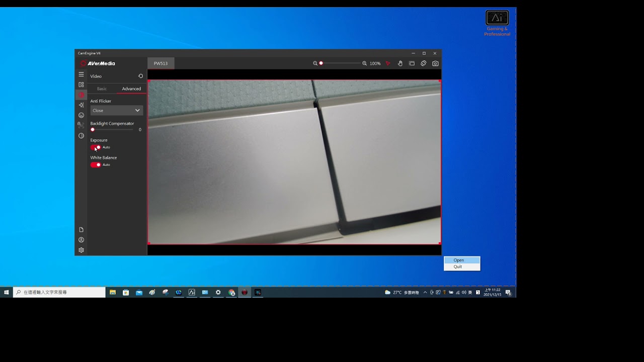Click the 100% zoom level text
The height and width of the screenshot is (362, 644).
pyautogui.click(x=375, y=64)
